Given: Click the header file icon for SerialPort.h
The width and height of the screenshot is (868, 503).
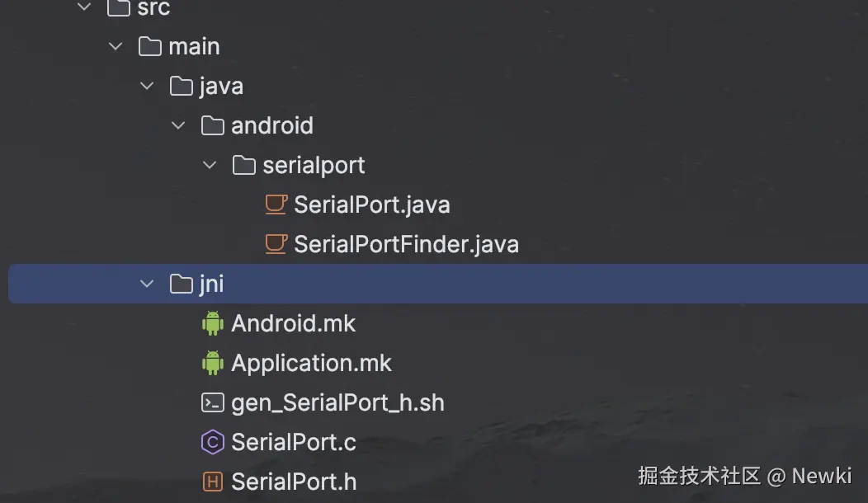Looking at the screenshot, I should click(x=213, y=482).
